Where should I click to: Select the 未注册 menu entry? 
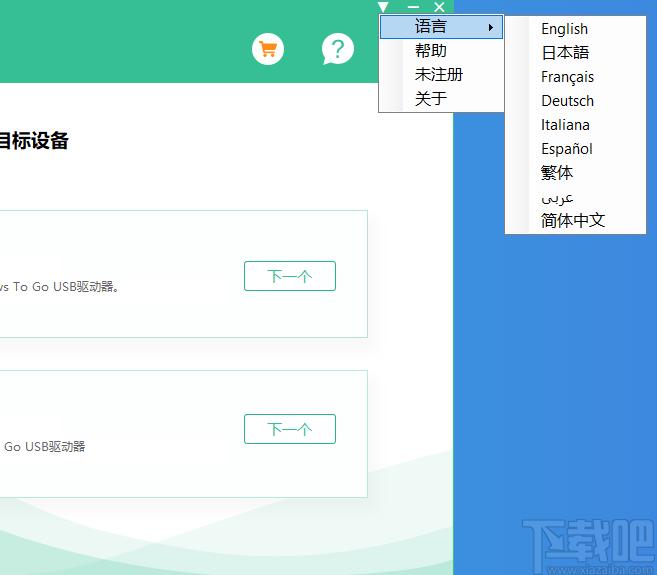(439, 75)
